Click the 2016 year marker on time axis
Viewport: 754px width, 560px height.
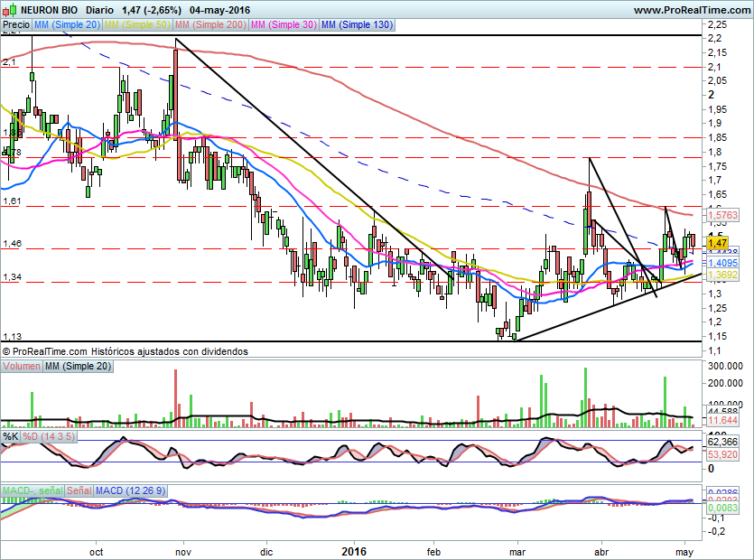click(354, 551)
